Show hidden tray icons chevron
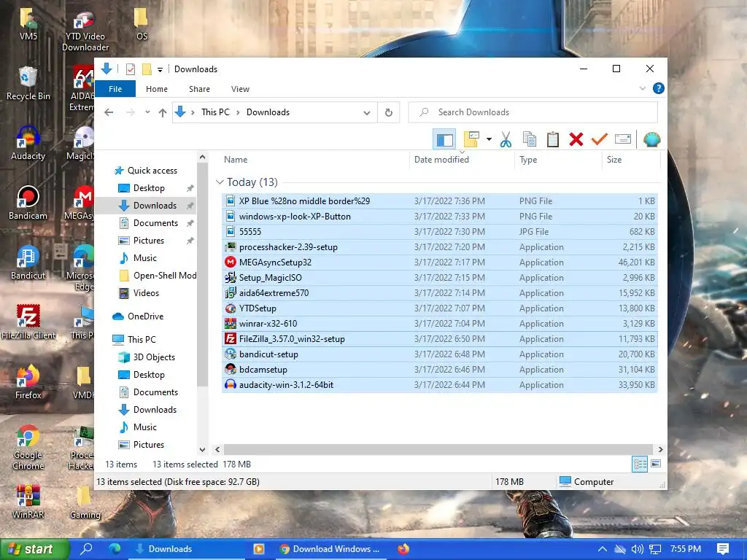This screenshot has width=747, height=560. tap(602, 549)
